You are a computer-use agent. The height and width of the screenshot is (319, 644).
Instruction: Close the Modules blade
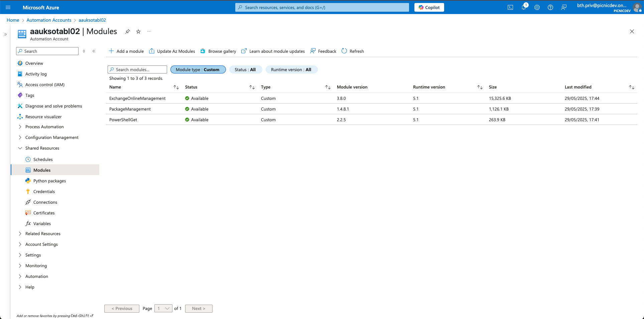point(632,31)
